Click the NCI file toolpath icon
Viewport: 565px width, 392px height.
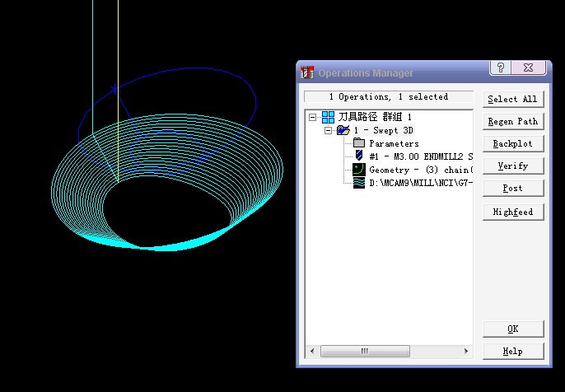point(359,183)
